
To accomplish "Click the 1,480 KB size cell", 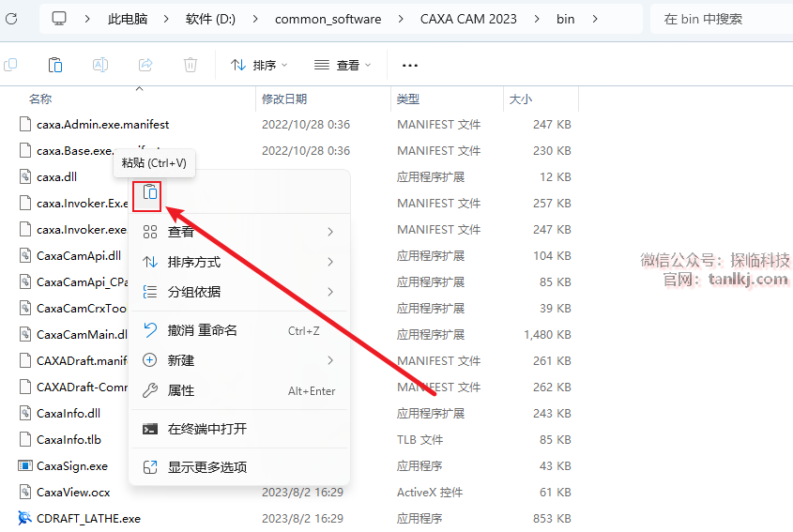I will [x=547, y=334].
